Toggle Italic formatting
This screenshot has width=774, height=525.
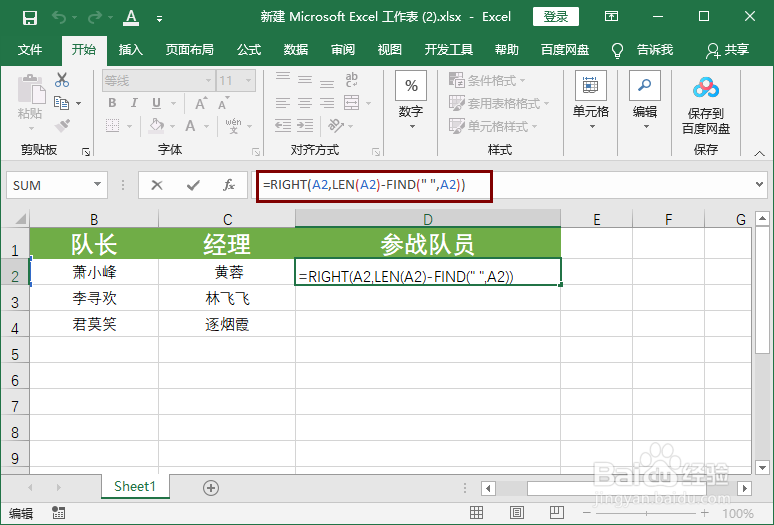134,103
